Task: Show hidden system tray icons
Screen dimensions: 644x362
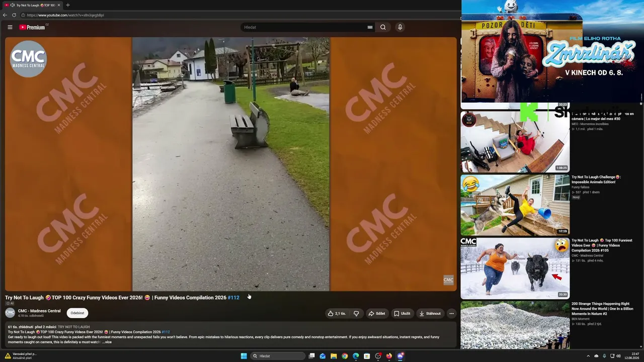Action: [588, 356]
